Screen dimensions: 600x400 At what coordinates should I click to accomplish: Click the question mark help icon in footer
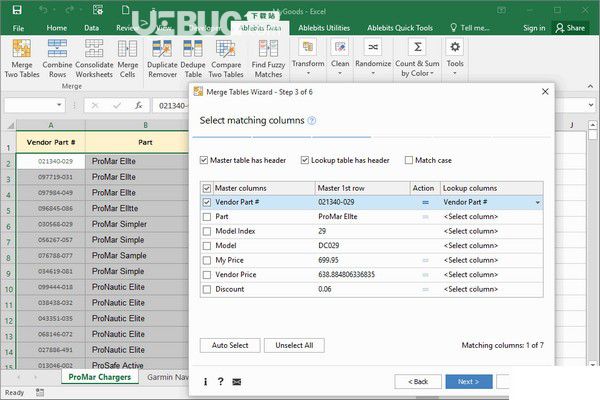tap(220, 381)
